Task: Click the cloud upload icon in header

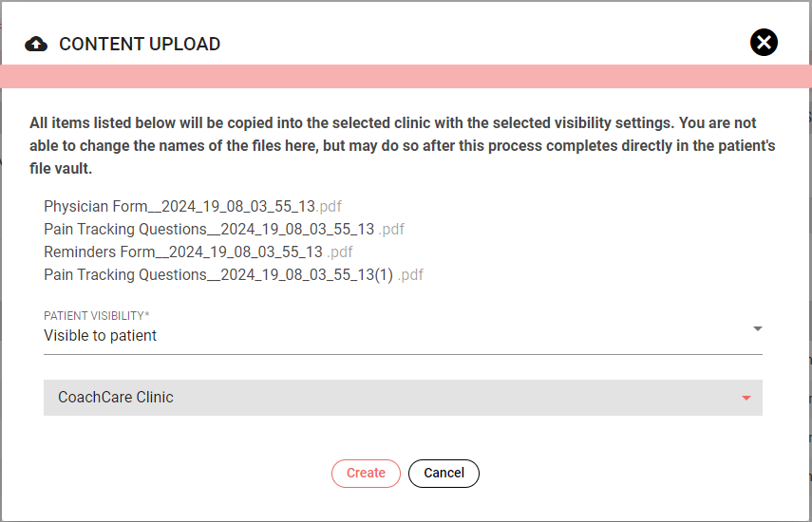Action: 36,44
